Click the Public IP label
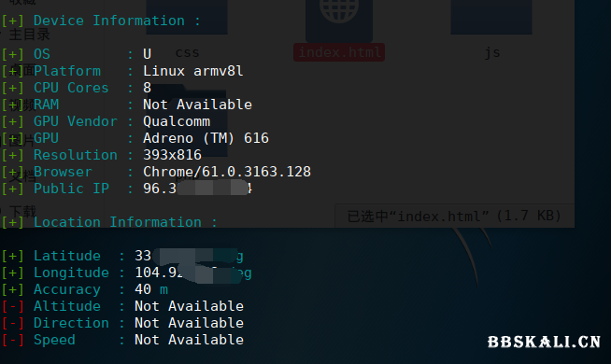 (71, 189)
